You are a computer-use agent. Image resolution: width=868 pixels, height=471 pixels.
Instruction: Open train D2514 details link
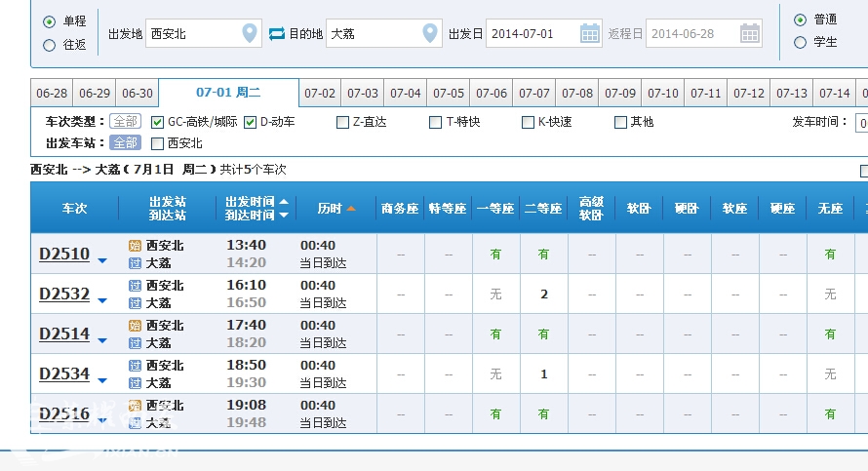(x=64, y=334)
